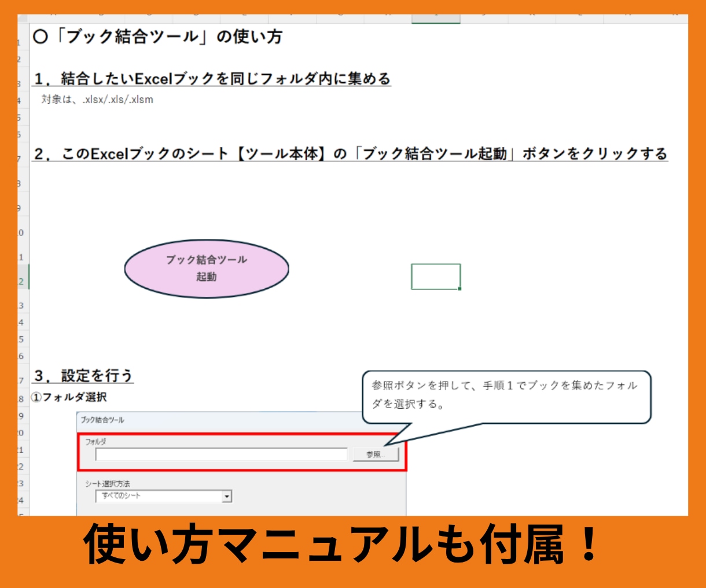Click the ブック結合ツール dialog title bar
The image size is (706, 588).
pos(241,420)
